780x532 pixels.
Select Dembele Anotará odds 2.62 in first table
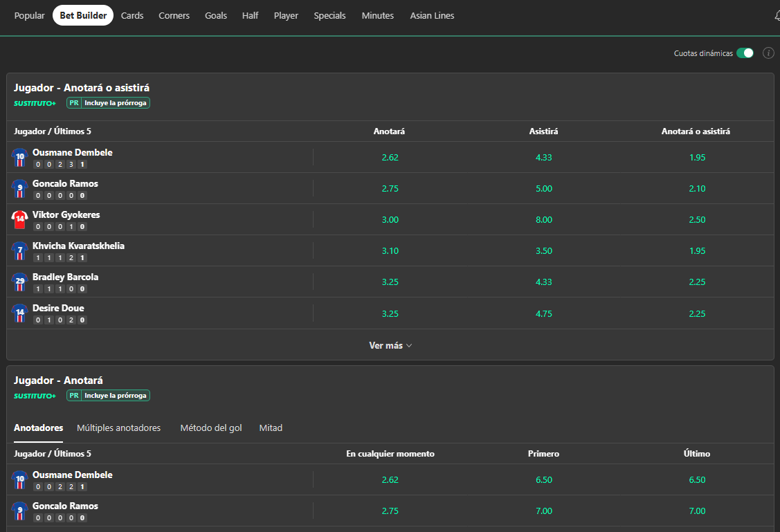coord(390,158)
